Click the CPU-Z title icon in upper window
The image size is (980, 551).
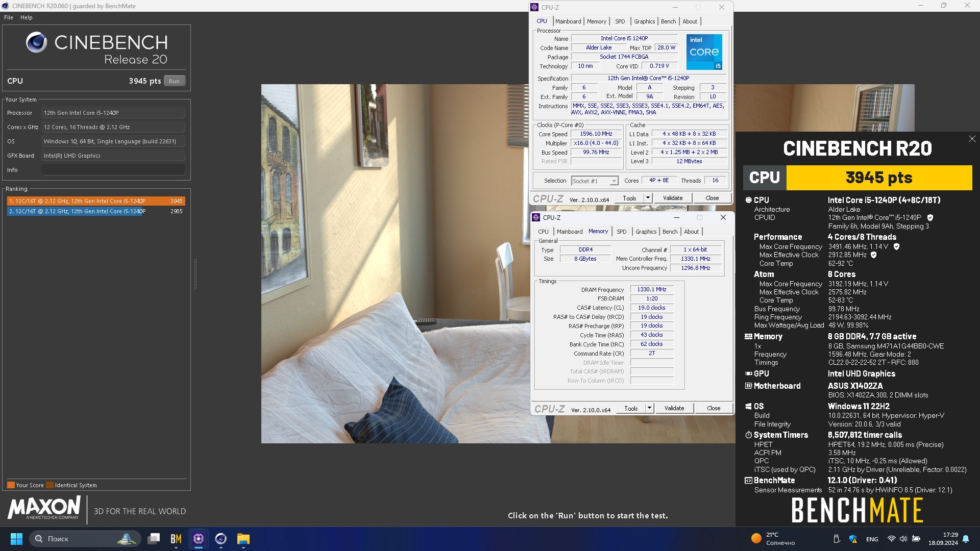tap(534, 7)
